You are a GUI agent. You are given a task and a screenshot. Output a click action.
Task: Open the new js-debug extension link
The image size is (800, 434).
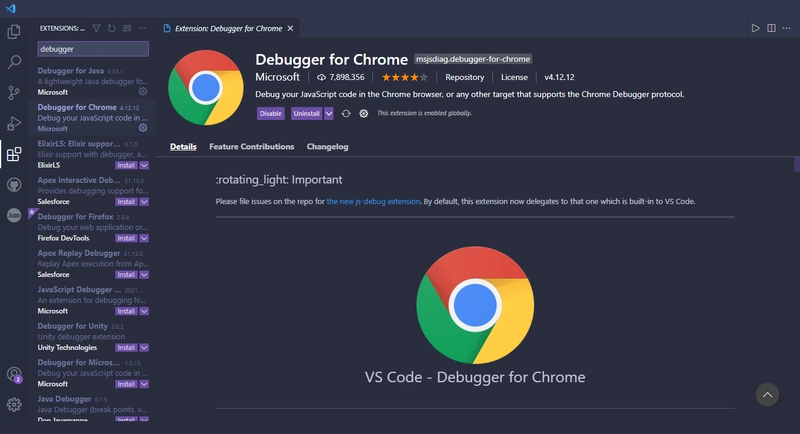(373, 201)
